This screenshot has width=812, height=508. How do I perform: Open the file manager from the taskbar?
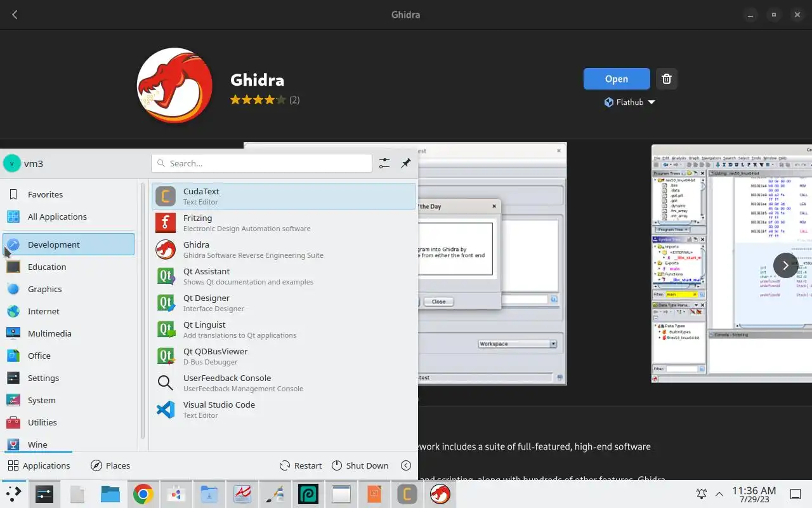110,494
